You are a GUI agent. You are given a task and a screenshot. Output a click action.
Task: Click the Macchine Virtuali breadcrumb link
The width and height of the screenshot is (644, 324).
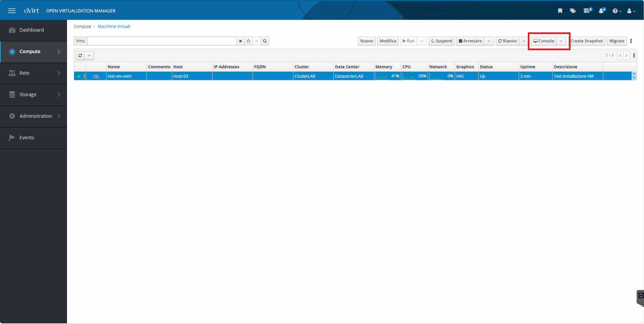[x=114, y=27]
